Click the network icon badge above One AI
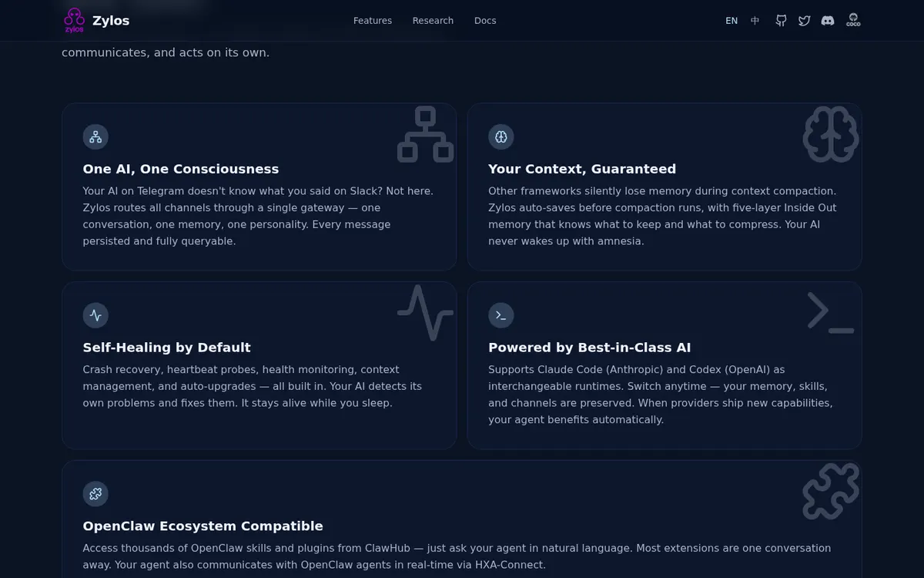This screenshot has height=578, width=924. (95, 137)
